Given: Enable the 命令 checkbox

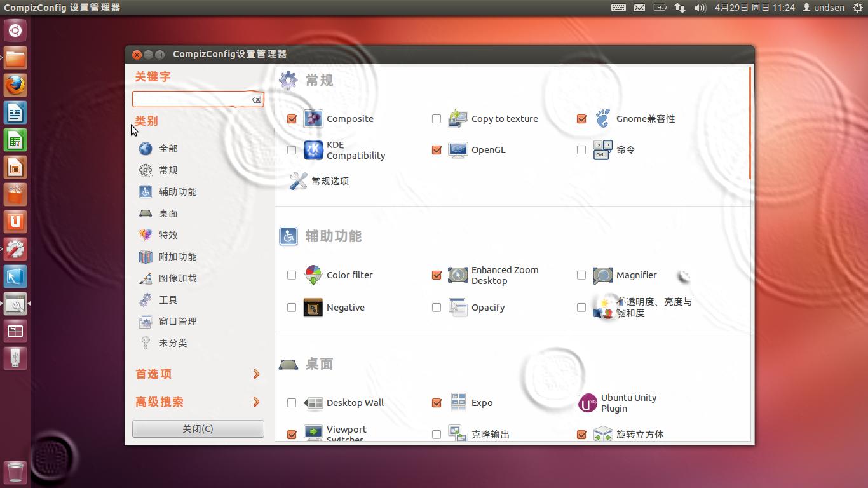Looking at the screenshot, I should click(581, 150).
